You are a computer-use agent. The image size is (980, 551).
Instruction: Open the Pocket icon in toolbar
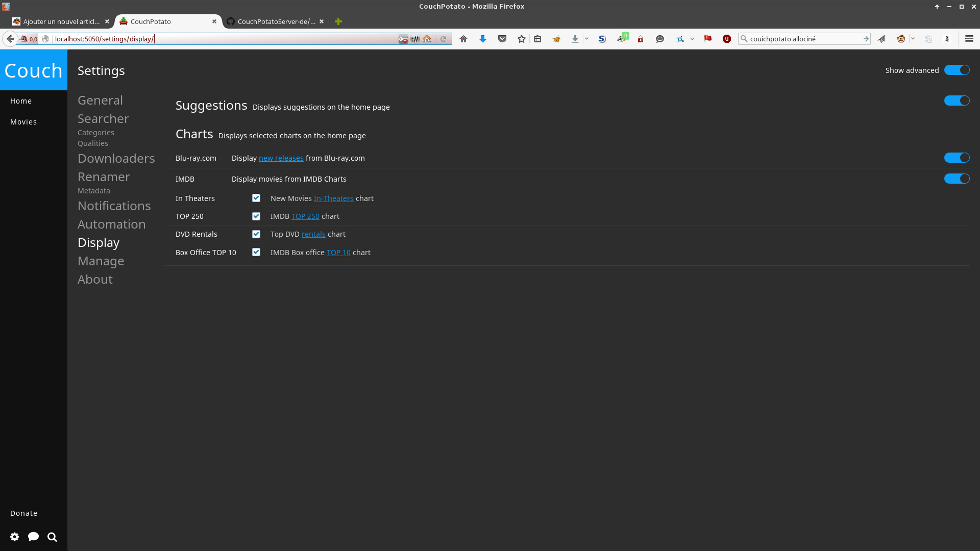502,39
